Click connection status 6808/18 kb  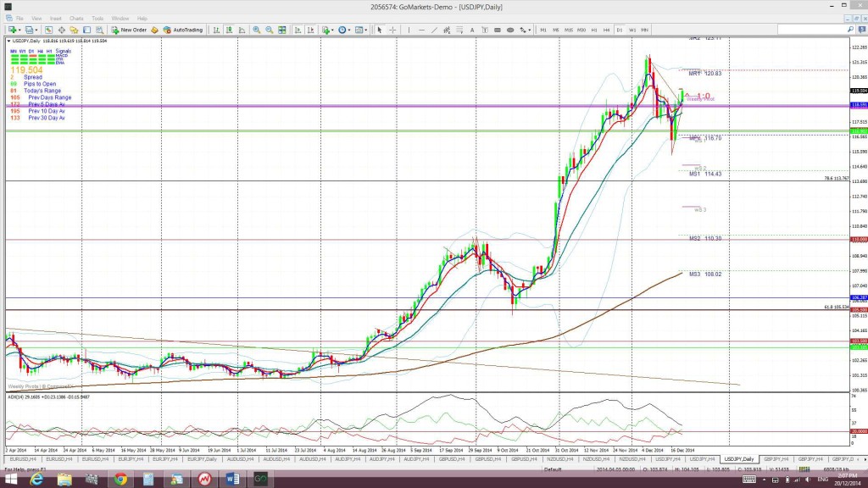point(836,469)
